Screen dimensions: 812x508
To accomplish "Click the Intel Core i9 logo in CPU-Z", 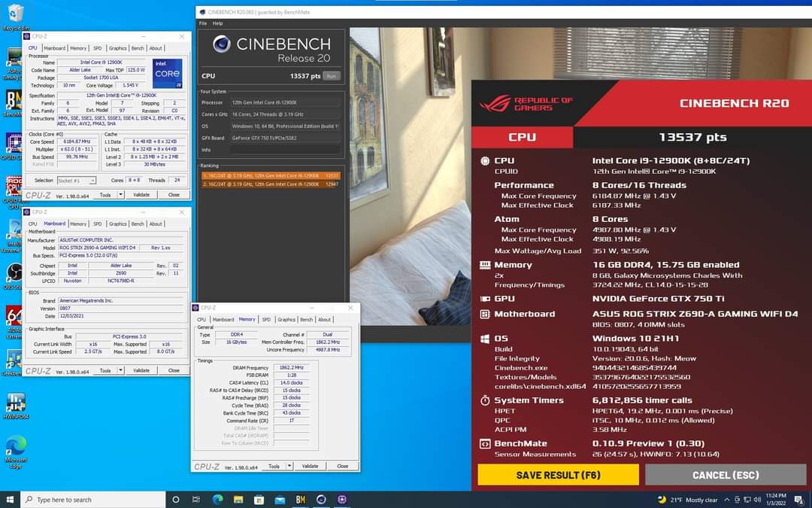I will pos(167,73).
